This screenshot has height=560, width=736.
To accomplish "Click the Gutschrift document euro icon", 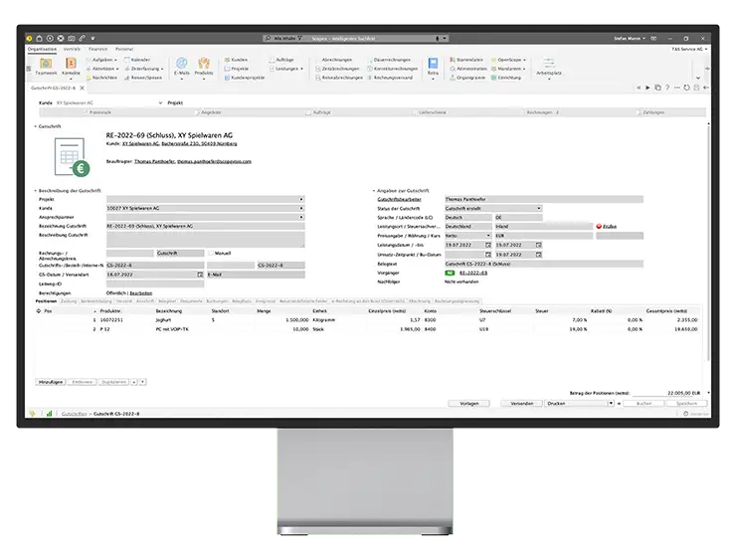I will tap(72, 154).
